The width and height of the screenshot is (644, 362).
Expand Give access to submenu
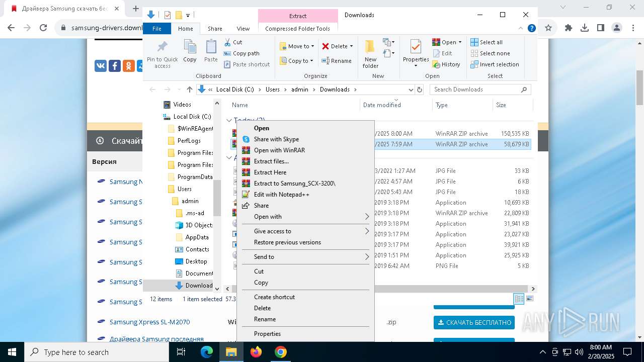305,231
